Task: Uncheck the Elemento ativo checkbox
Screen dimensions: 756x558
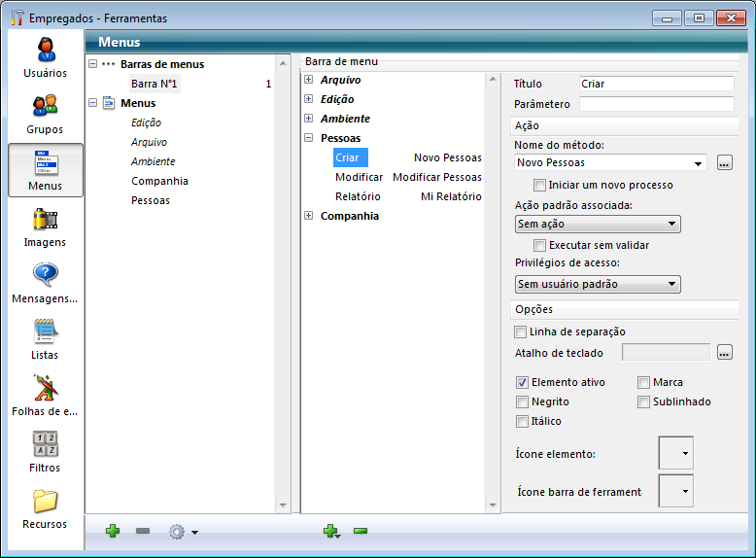Action: pyautogui.click(x=522, y=383)
